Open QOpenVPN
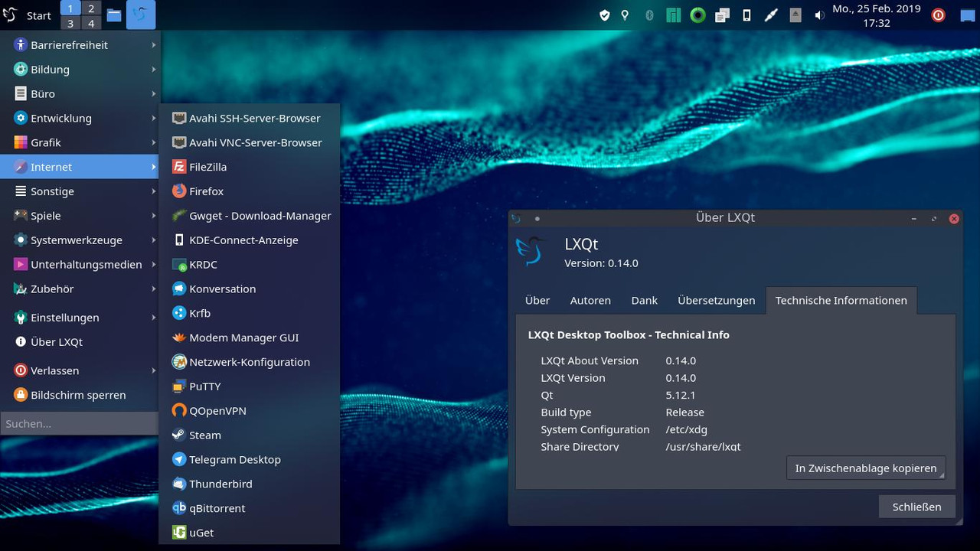980x551 pixels. (249, 411)
